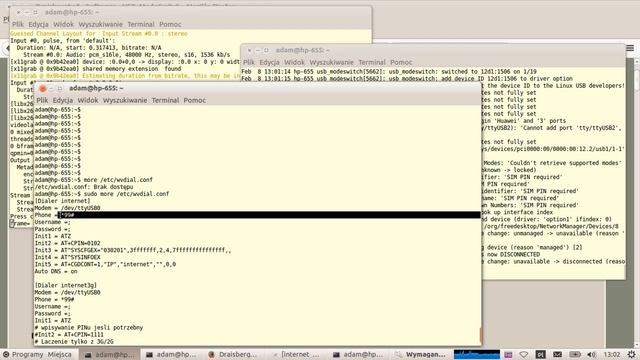Screen dimensions: 640x360
Task: Open the Widok menu in the front terminal
Action: tap(88, 100)
